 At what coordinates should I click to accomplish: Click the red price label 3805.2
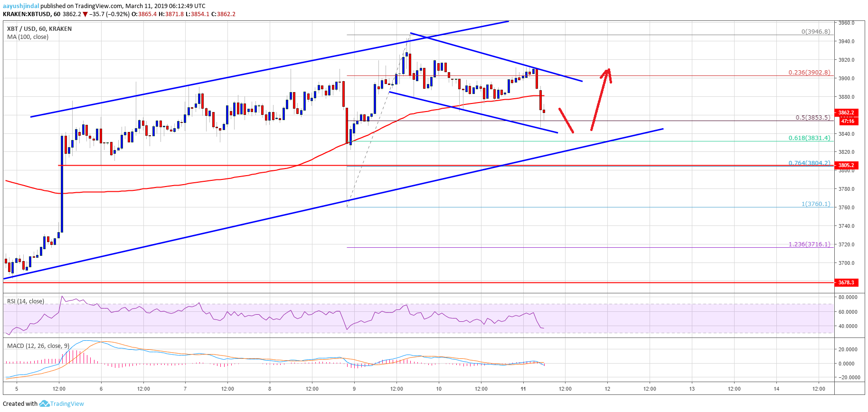(846, 166)
